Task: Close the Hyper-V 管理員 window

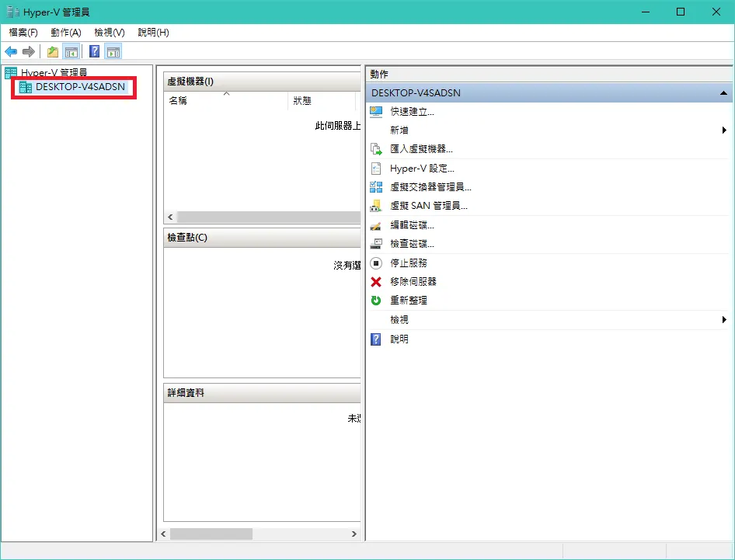Action: [716, 12]
